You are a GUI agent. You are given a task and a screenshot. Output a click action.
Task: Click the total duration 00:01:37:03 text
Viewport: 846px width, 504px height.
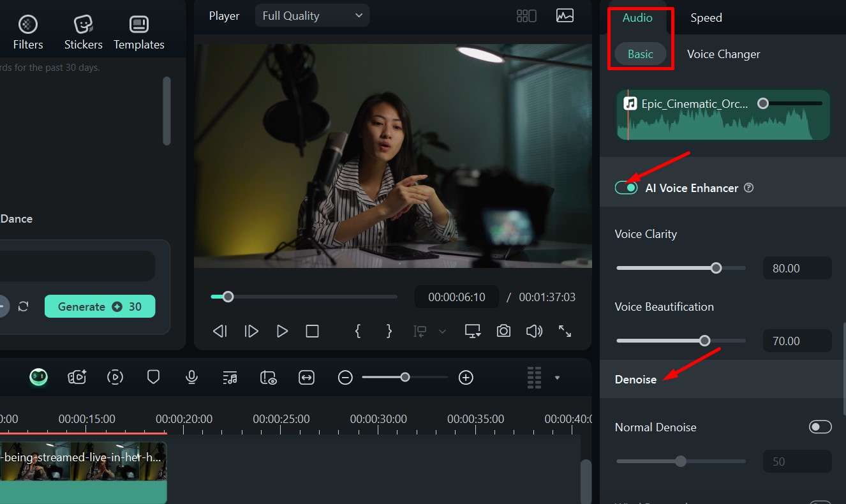[547, 297]
